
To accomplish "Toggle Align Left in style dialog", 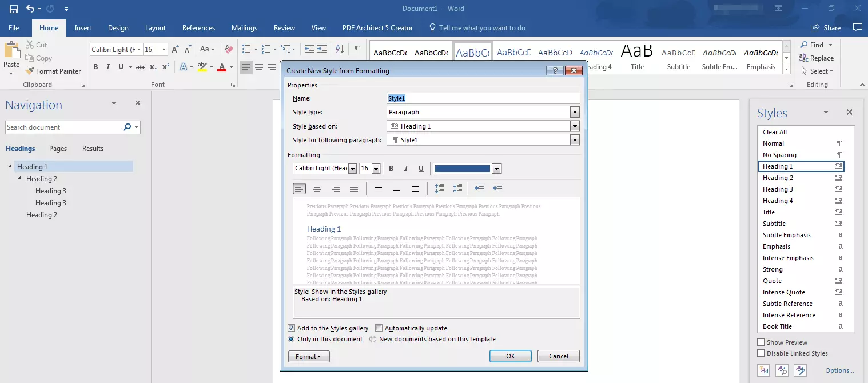I will coord(299,189).
